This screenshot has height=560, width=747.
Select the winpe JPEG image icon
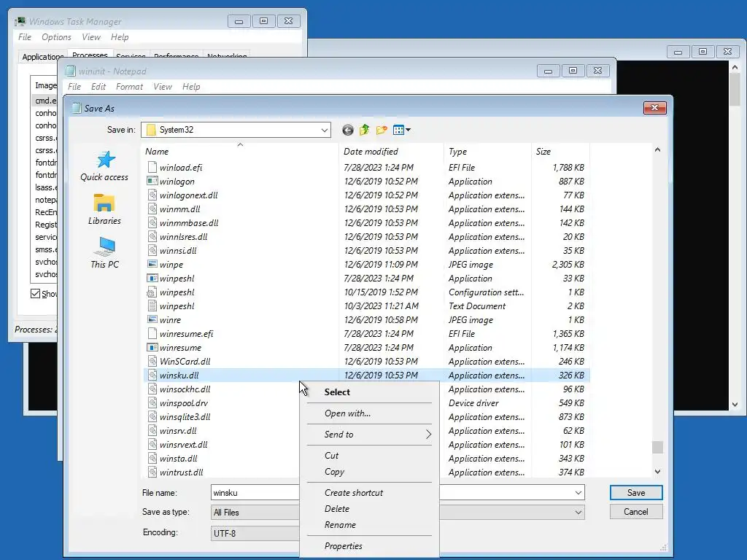click(x=152, y=264)
